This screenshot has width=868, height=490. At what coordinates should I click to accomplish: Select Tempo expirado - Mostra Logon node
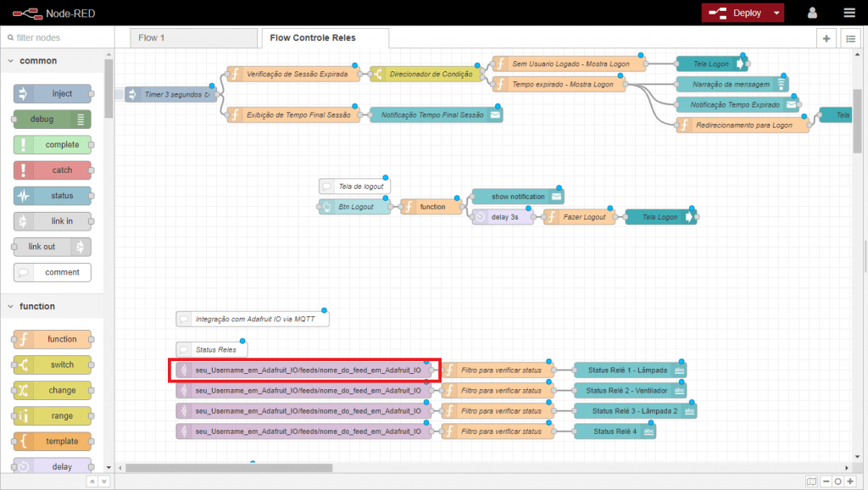click(559, 84)
